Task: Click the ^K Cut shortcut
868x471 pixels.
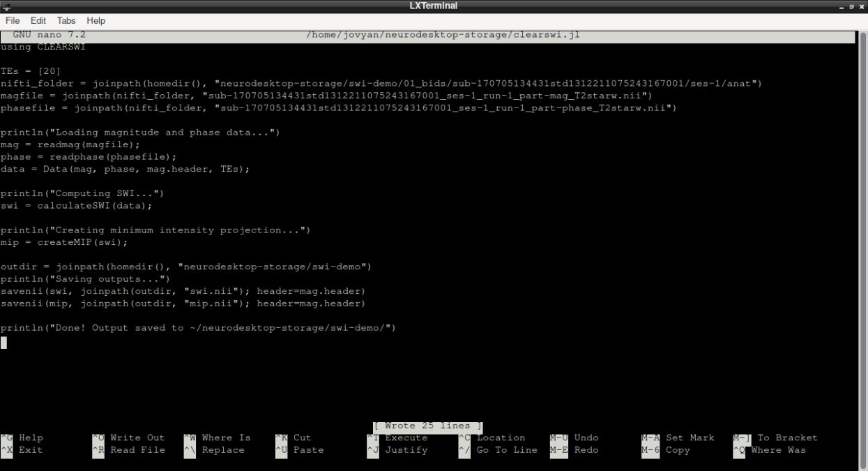Action: (x=293, y=438)
